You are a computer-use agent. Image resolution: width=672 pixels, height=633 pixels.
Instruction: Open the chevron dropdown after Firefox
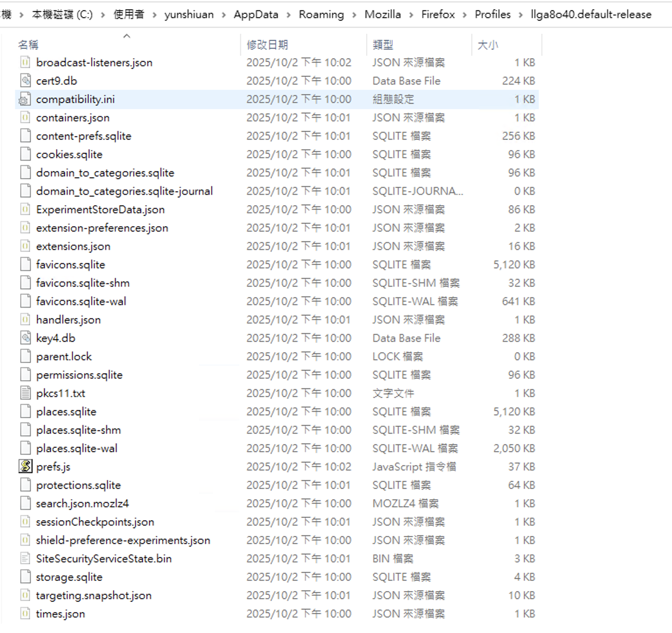[x=465, y=15]
